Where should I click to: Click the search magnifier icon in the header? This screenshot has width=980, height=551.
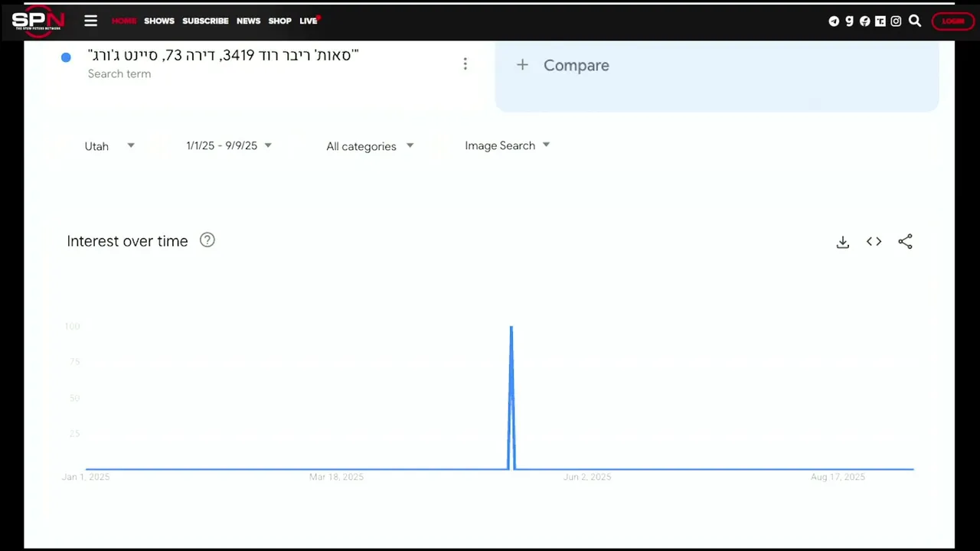915,21
